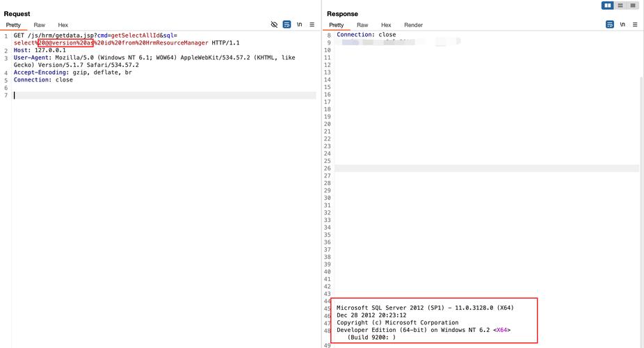Image resolution: width=644 pixels, height=348 pixels.
Task: Click the GET /js/hrm/getdata.jsp request line
Action: click(x=127, y=39)
